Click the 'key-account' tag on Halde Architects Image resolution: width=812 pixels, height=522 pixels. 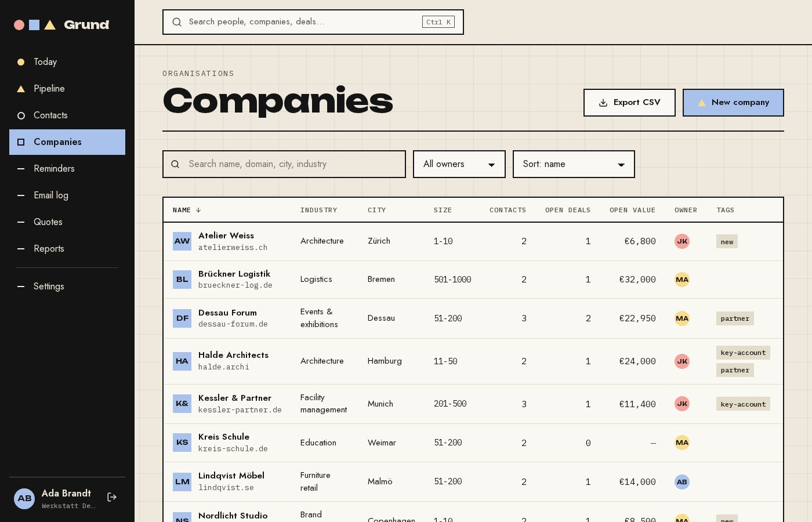point(743,353)
